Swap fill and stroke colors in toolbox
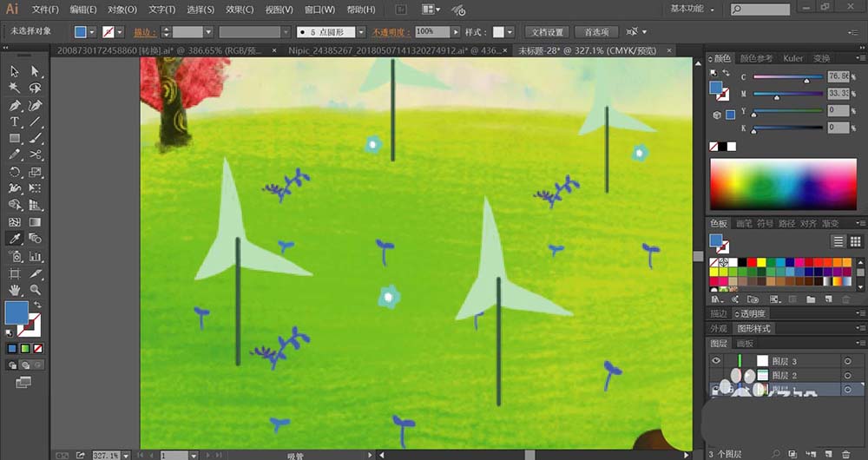The width and height of the screenshot is (868, 460). pyautogui.click(x=37, y=305)
